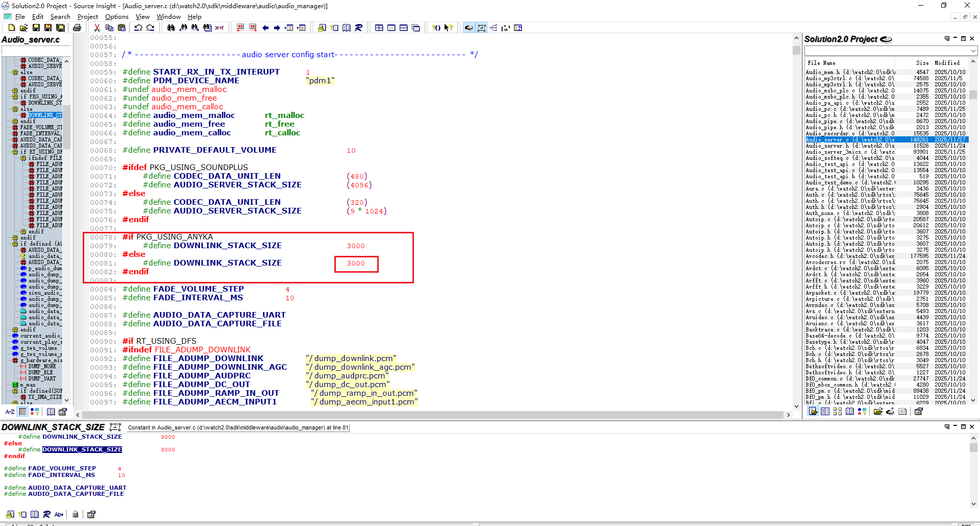Toggle the A-Z sort button in symbol panel
The height and width of the screenshot is (526, 980).
10,412
